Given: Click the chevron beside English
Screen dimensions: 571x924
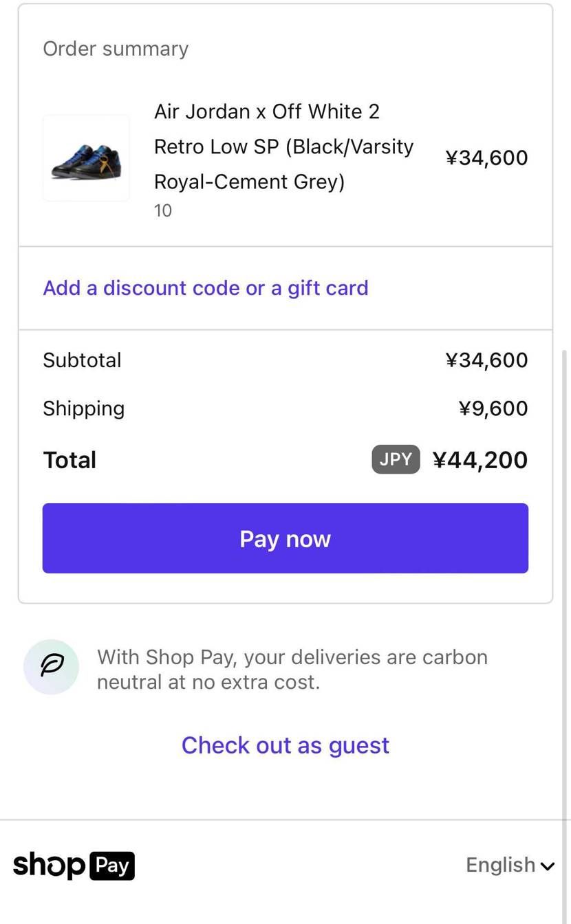Looking at the screenshot, I should (x=548, y=866).
